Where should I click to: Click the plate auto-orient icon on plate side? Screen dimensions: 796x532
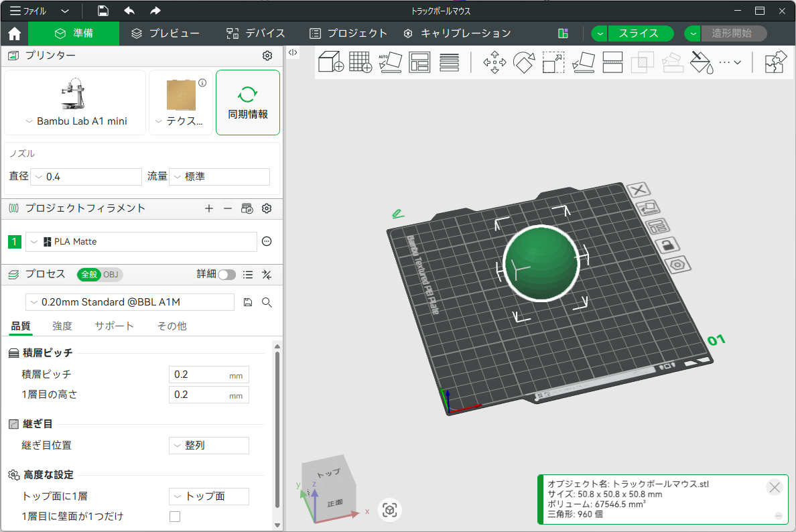tap(649, 208)
